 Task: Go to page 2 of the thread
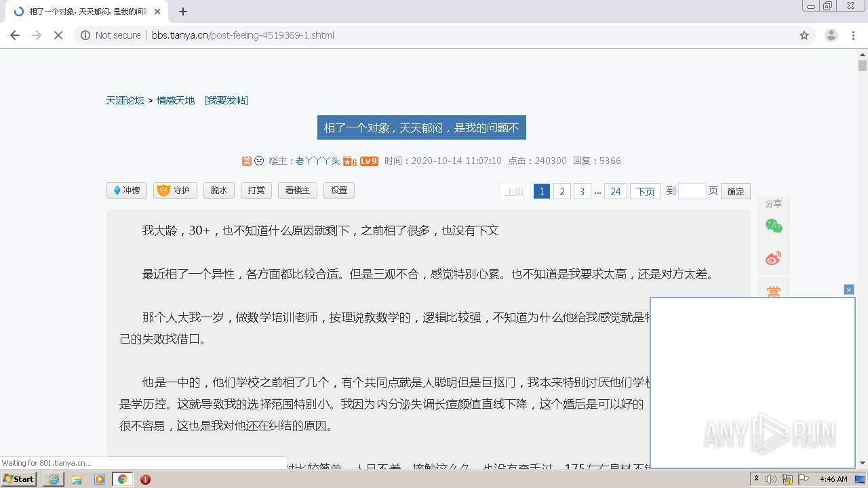pyautogui.click(x=561, y=191)
